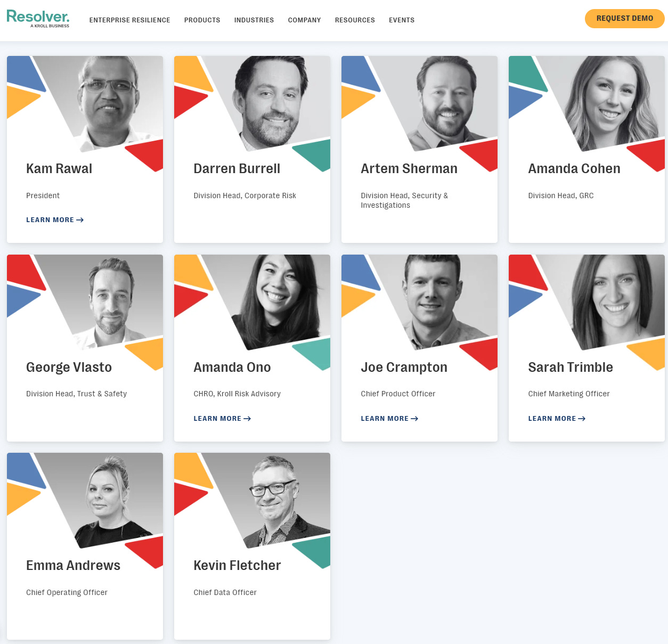Open the Resources navigation menu
Viewport: 668px width, 644px height.
tap(355, 20)
